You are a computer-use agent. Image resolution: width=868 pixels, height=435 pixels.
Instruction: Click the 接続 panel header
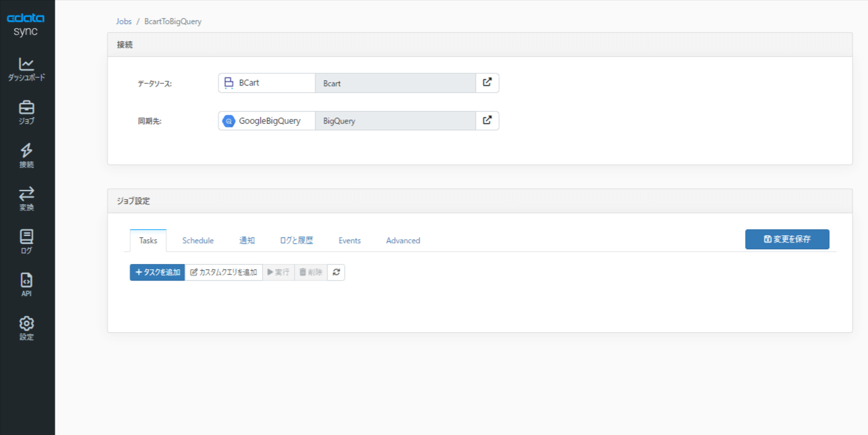tap(480, 45)
